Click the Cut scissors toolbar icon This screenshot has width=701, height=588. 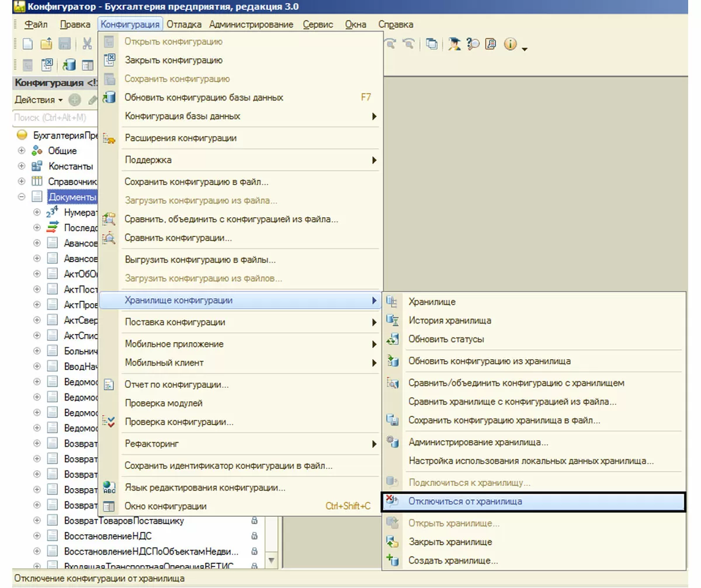pos(87,44)
